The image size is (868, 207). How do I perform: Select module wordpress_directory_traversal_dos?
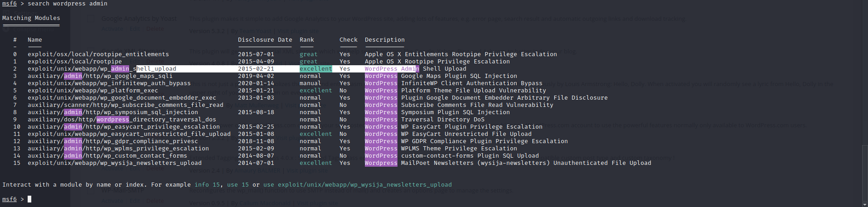coord(122,120)
